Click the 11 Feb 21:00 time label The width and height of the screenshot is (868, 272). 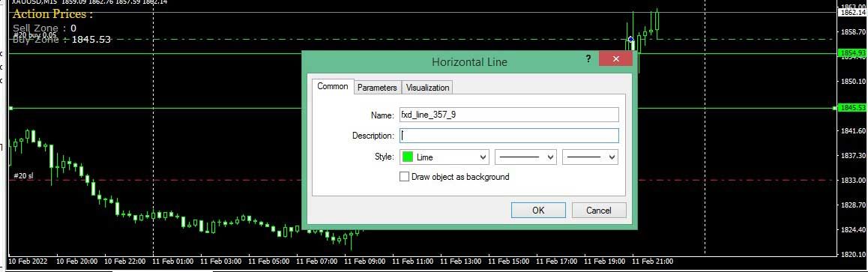point(652,261)
